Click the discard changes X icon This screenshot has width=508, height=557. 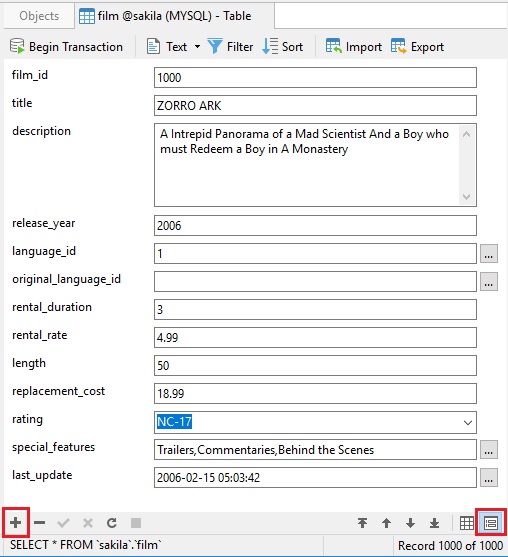(x=88, y=523)
